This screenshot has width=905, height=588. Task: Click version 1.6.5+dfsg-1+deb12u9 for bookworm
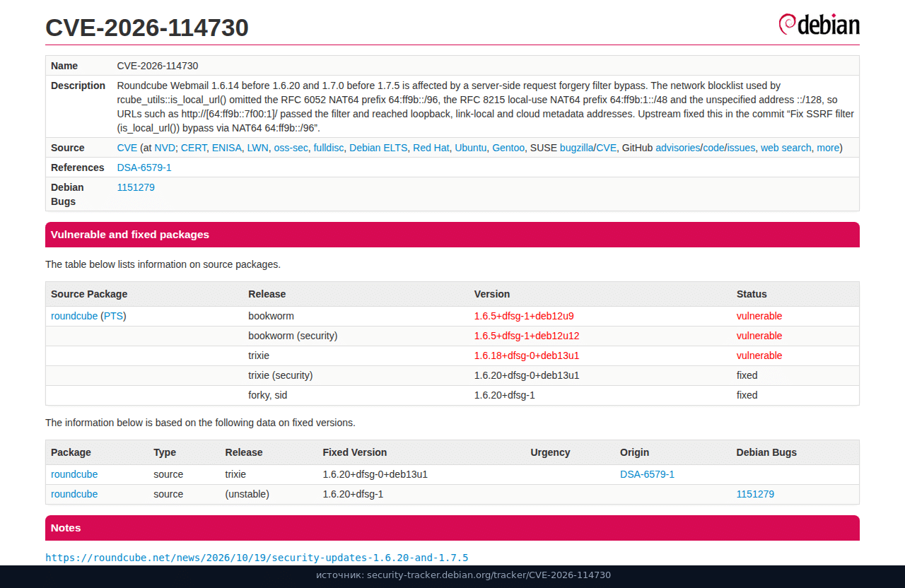click(x=524, y=316)
